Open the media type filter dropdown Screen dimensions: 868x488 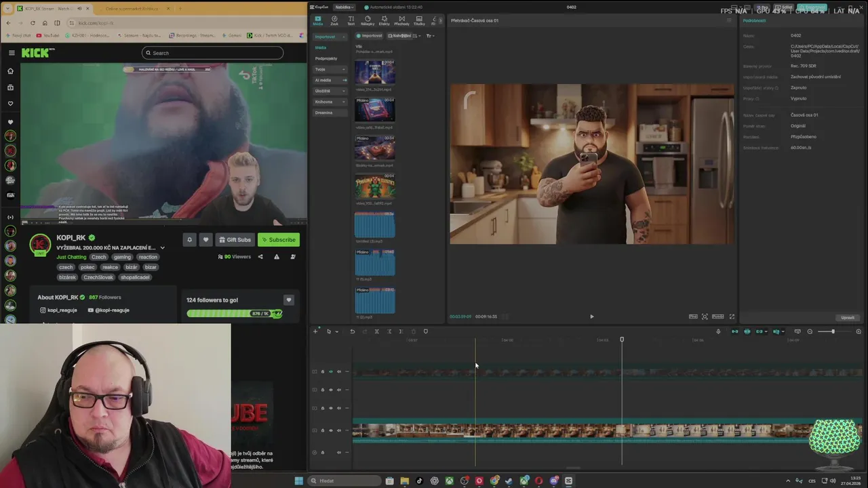[430, 36]
